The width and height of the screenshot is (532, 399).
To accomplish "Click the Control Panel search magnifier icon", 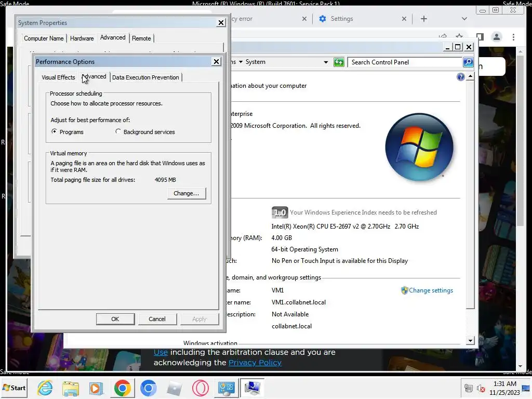I will tap(468, 62).
